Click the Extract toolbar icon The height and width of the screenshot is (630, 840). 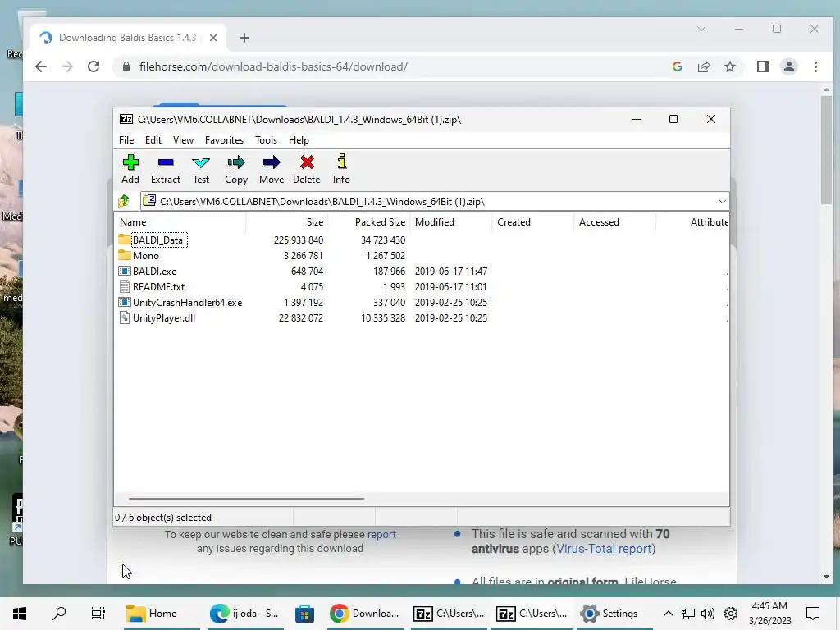click(166, 162)
